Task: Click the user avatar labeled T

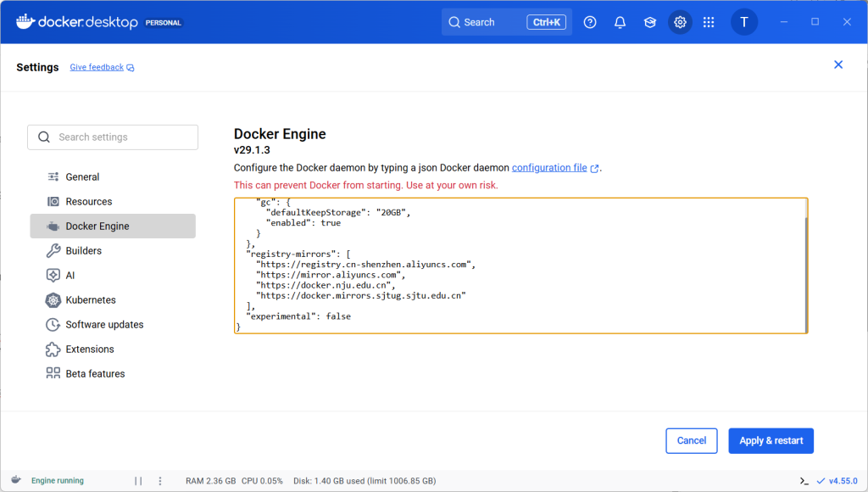Action: 744,22
